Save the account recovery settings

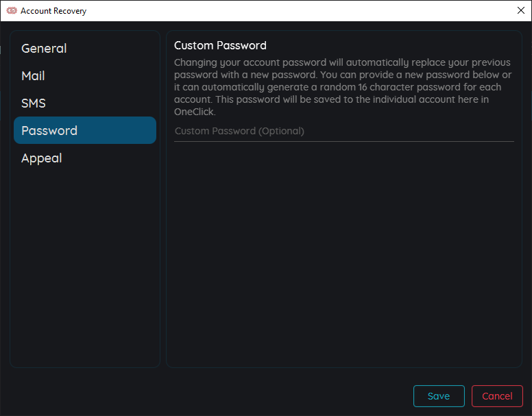tap(439, 396)
